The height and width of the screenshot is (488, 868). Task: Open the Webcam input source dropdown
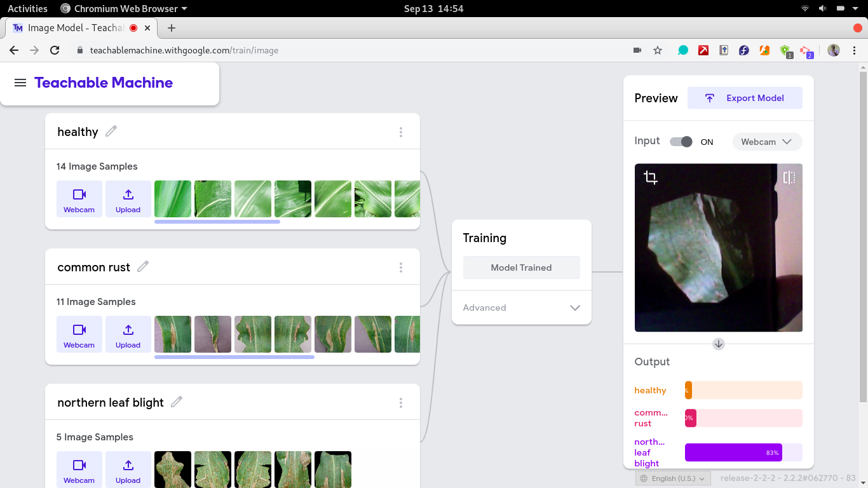click(767, 142)
